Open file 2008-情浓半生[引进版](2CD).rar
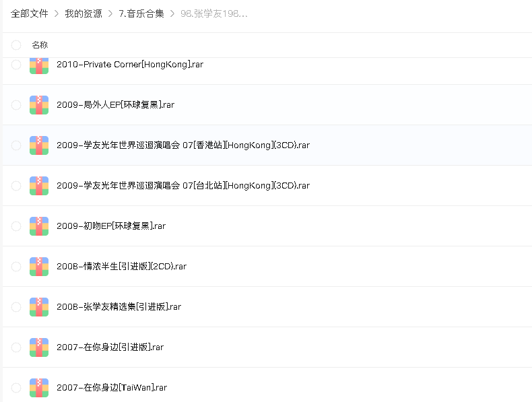The image size is (532, 402). pyautogui.click(x=121, y=266)
